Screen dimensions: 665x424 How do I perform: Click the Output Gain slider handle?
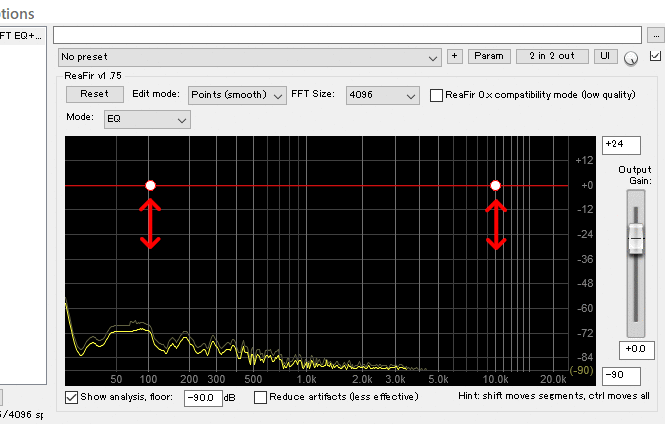(x=635, y=239)
